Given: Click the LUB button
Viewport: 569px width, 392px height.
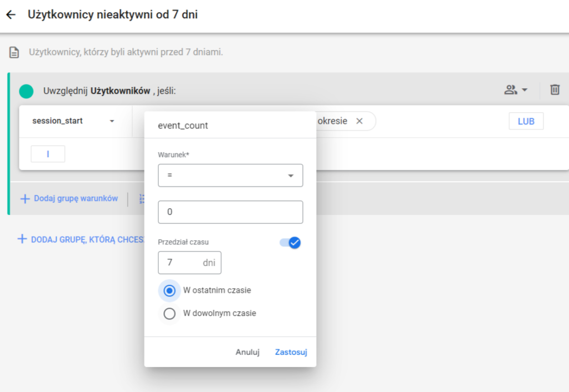Looking at the screenshot, I should pos(526,121).
